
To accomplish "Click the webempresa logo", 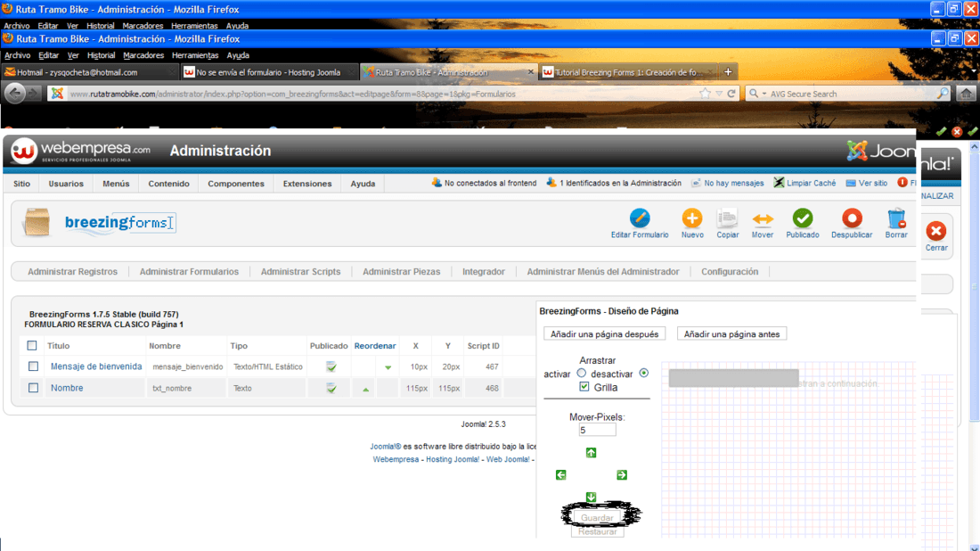I will (81, 151).
